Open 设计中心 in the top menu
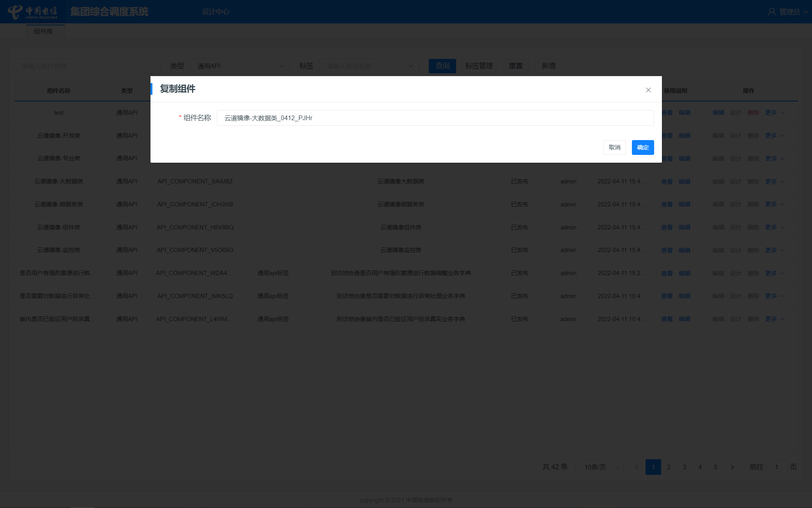 [216, 12]
